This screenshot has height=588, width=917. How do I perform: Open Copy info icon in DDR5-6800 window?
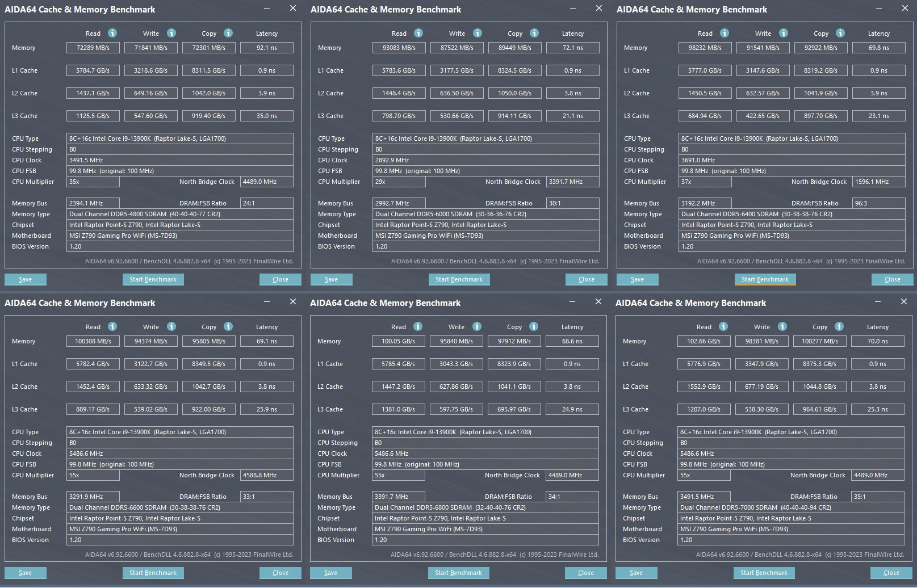(534, 326)
